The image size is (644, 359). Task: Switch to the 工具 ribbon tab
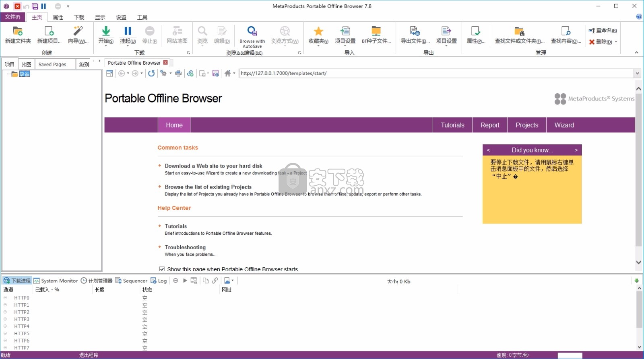click(x=142, y=17)
